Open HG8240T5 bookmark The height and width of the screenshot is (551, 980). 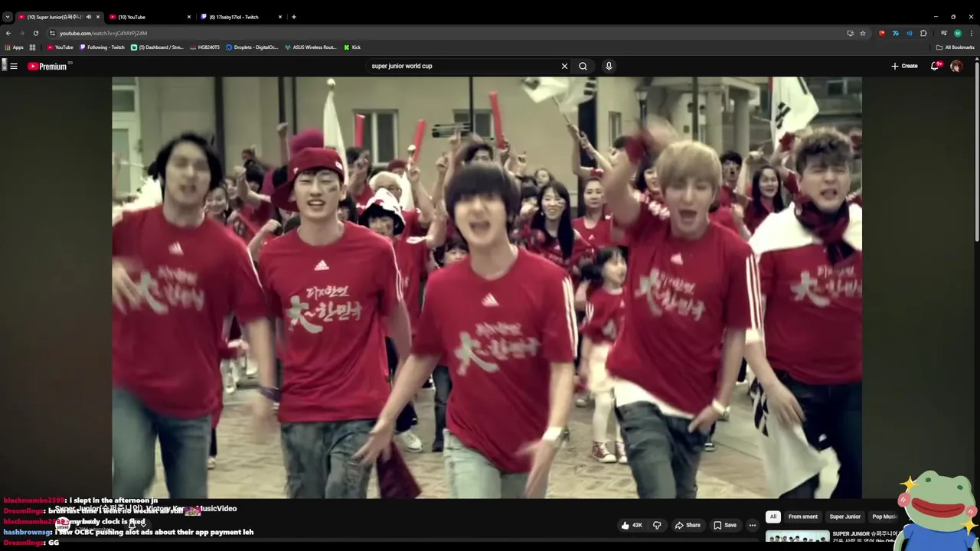[204, 47]
